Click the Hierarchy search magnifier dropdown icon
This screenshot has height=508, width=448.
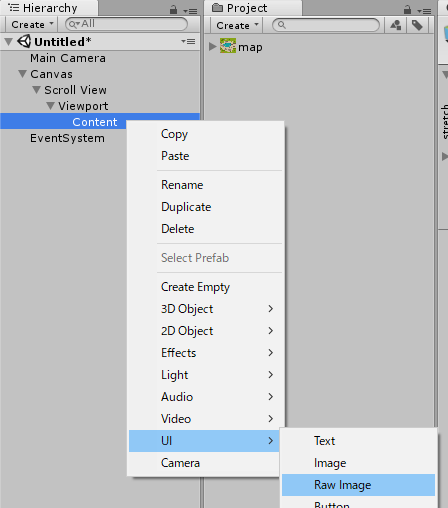pyautogui.click(x=74, y=24)
